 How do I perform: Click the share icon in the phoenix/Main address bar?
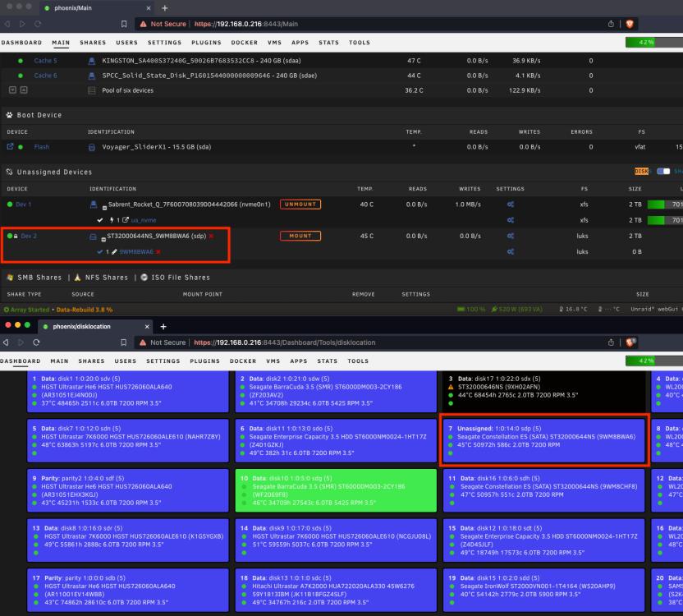pyautogui.click(x=611, y=24)
